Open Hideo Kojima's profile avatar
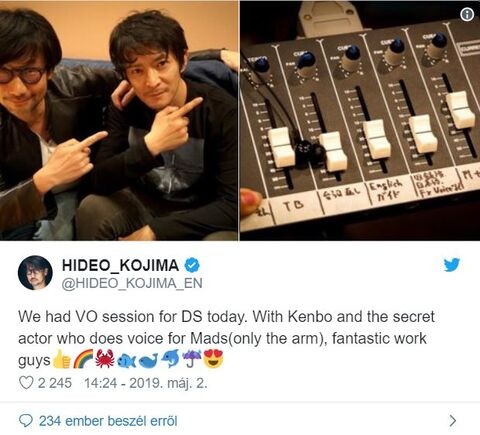 [35, 273]
